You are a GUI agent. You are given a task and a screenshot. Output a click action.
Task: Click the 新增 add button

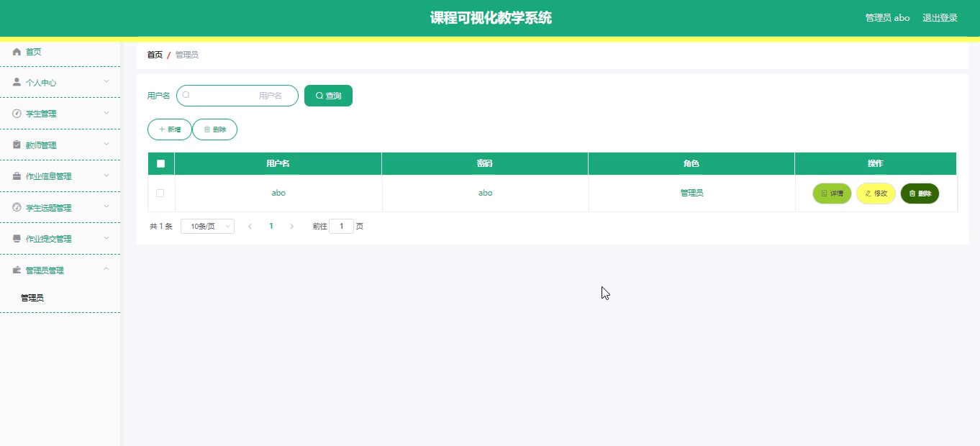(x=170, y=129)
